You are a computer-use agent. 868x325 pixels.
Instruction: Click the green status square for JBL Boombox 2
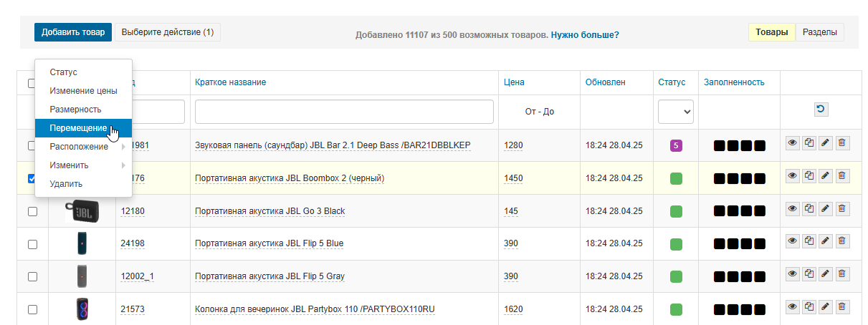[676, 178]
